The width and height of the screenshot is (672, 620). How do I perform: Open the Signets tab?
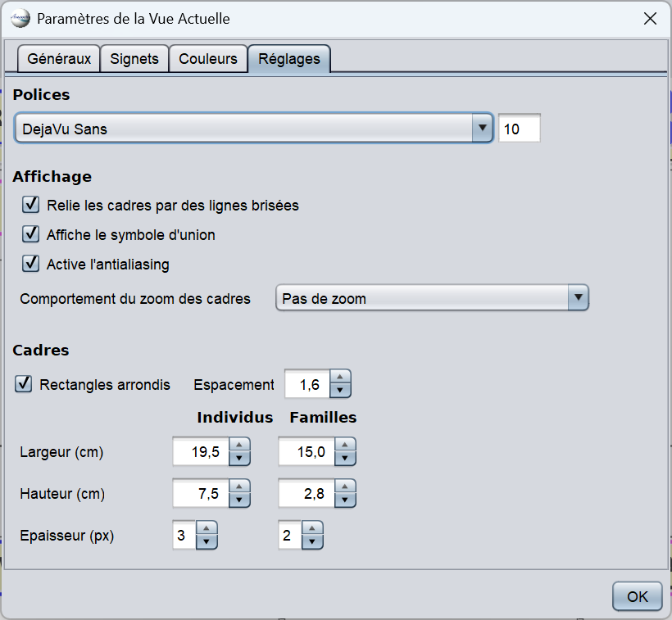click(x=134, y=59)
